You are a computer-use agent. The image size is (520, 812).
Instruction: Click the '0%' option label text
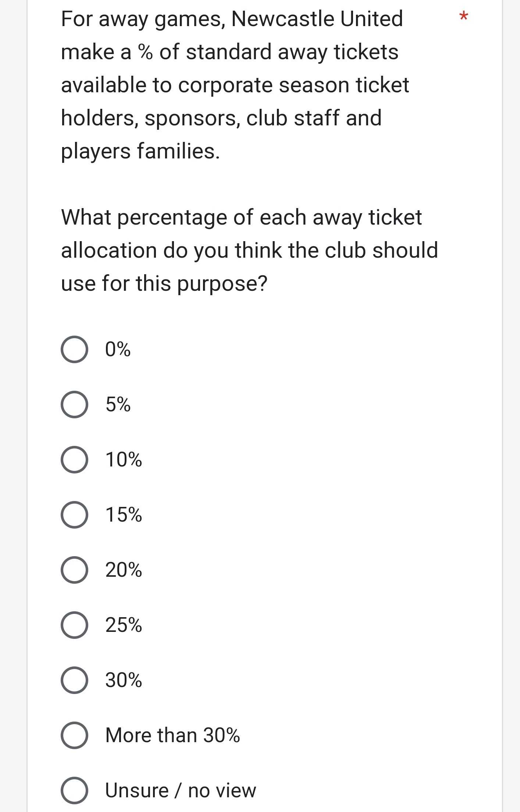(x=118, y=349)
